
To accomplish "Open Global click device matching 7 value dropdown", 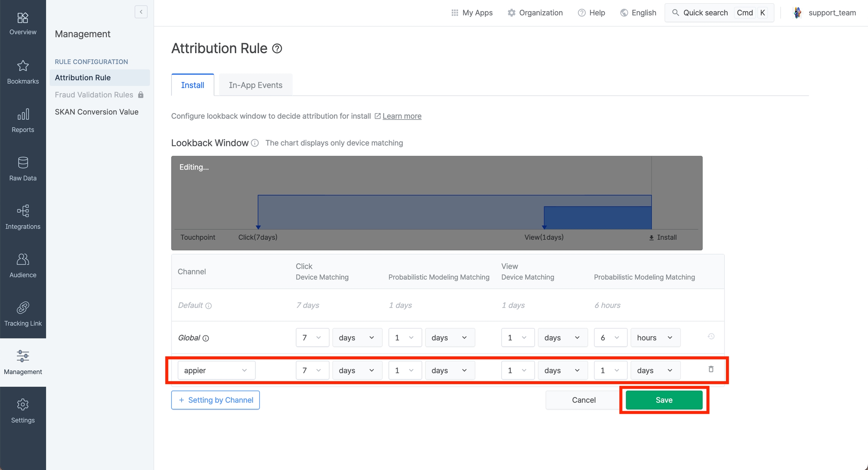I will (x=312, y=338).
